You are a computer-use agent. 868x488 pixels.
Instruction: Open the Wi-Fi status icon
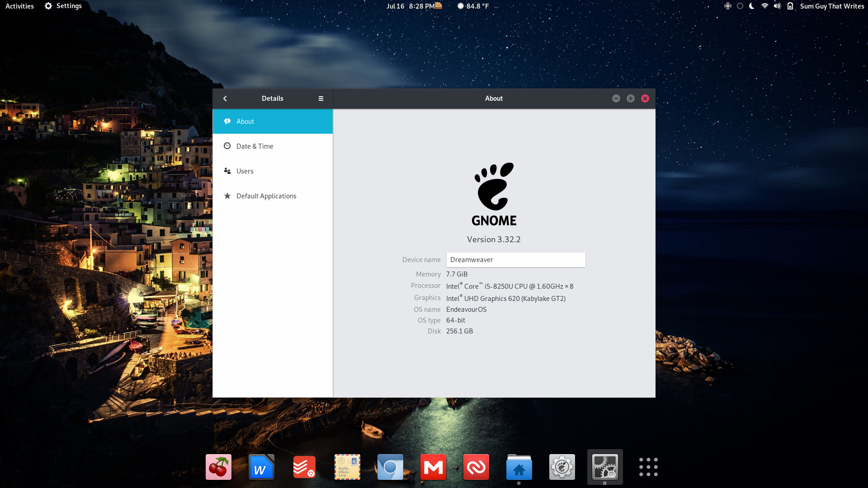764,6
